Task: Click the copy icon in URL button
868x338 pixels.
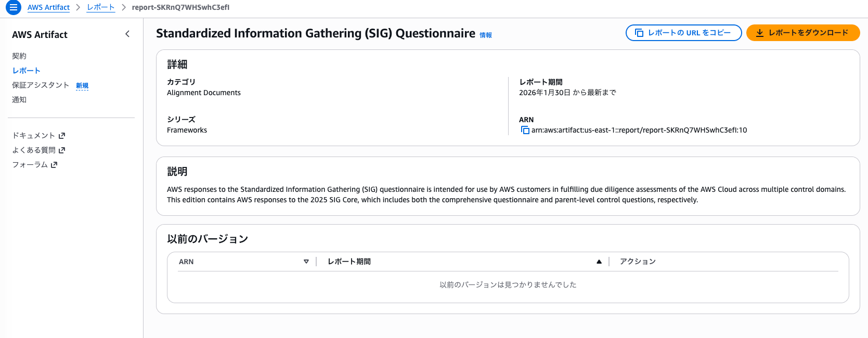Action: click(x=639, y=33)
